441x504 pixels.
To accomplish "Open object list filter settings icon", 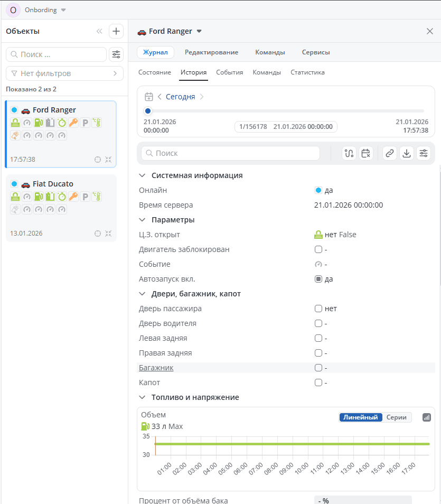I will (x=116, y=54).
